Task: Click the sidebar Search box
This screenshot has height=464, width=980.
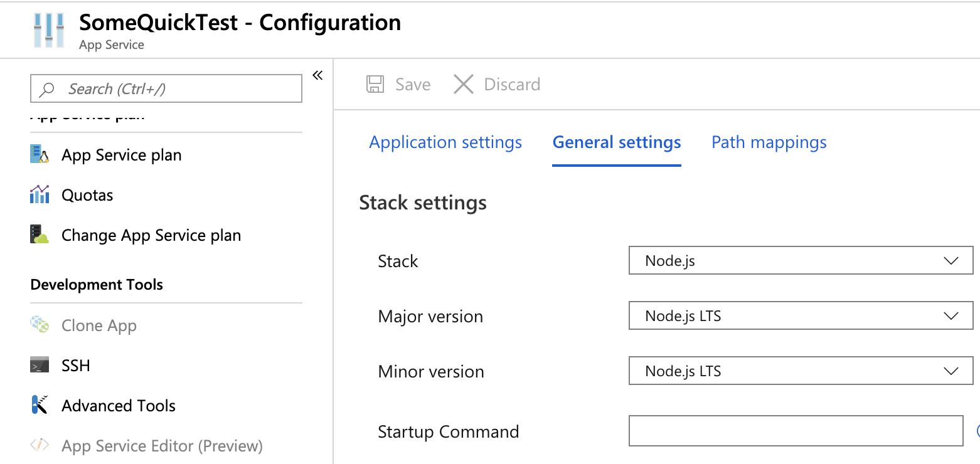Action: 166,89
